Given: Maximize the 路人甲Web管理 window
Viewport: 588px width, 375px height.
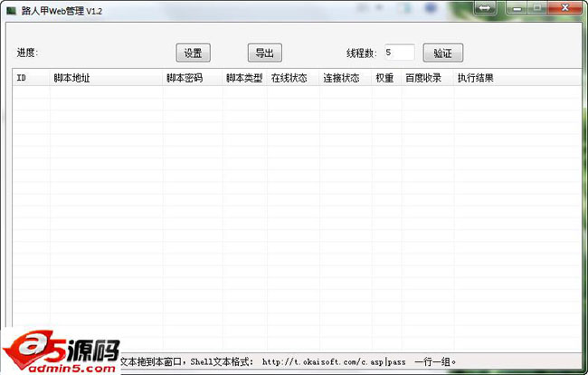Looking at the screenshot, I should click(537, 8).
